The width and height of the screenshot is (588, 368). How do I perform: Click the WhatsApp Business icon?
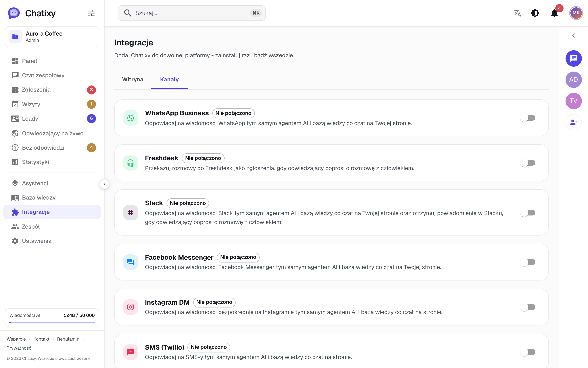pyautogui.click(x=130, y=118)
